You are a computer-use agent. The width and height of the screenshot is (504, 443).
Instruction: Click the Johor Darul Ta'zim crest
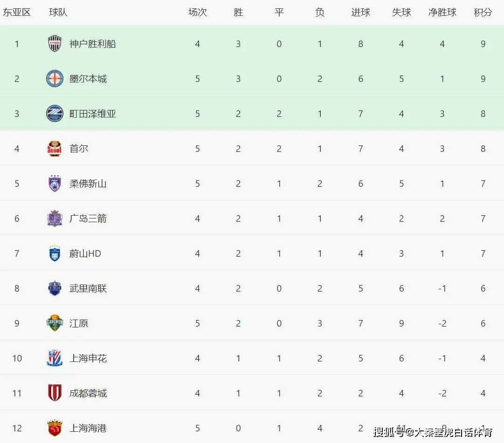(x=55, y=184)
